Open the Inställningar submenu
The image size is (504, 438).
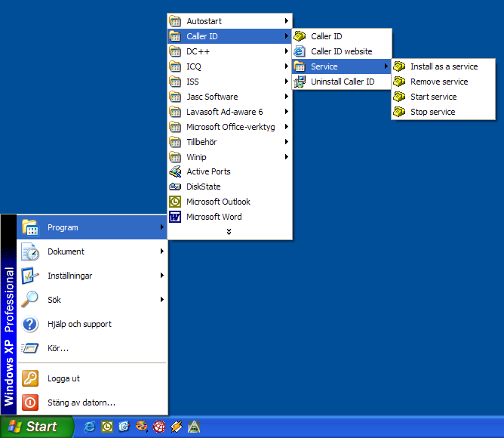click(92, 276)
